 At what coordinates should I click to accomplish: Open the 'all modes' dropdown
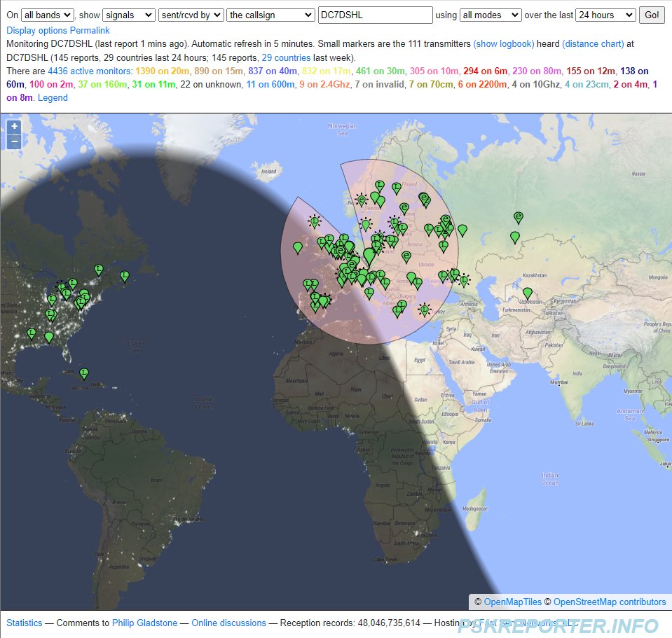click(491, 15)
